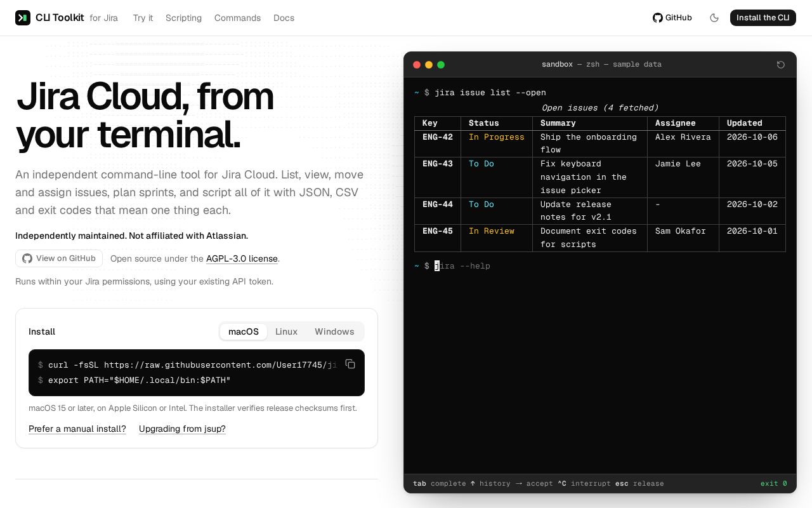Open the Try it nav item
This screenshot has width=812, height=508.
pyautogui.click(x=143, y=18)
